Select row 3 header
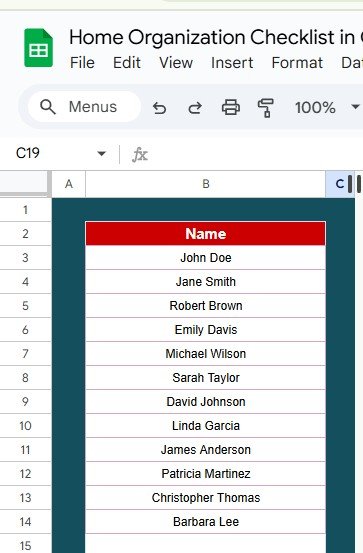Image resolution: width=363 pixels, height=553 pixels. (x=25, y=257)
